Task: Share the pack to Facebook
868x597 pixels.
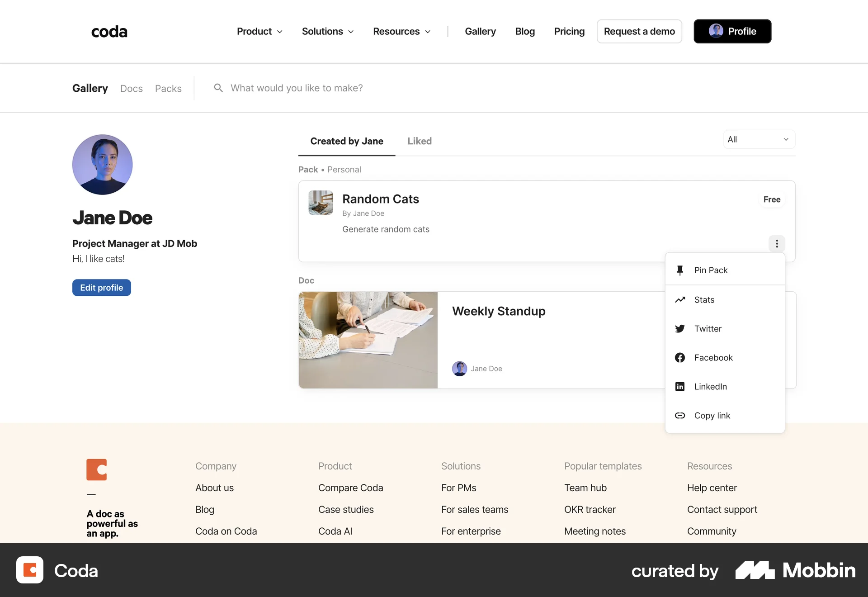Action: click(x=713, y=357)
